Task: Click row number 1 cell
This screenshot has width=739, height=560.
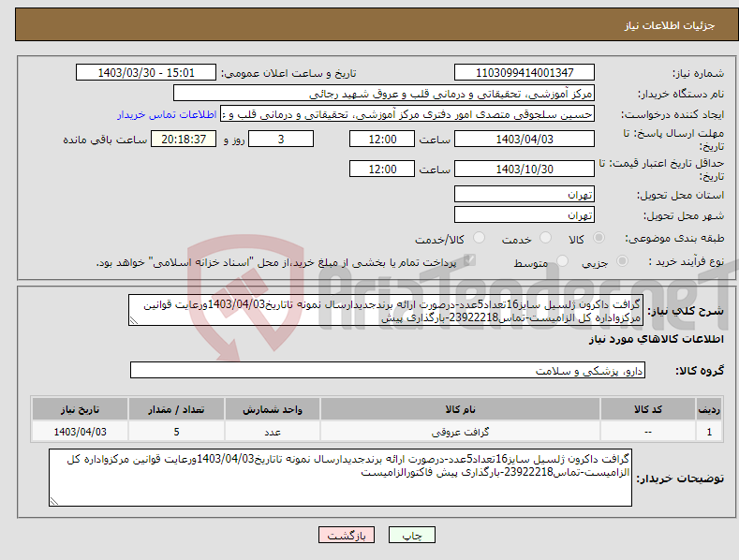Action: 709,432
